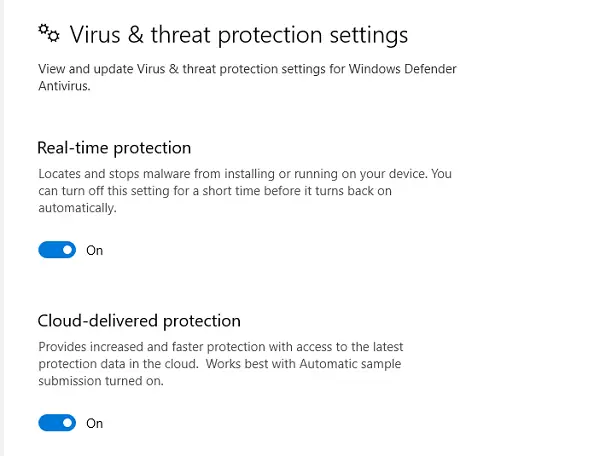Click the Virus & threat protection settings title
The width and height of the screenshot is (600, 456).
239,35
